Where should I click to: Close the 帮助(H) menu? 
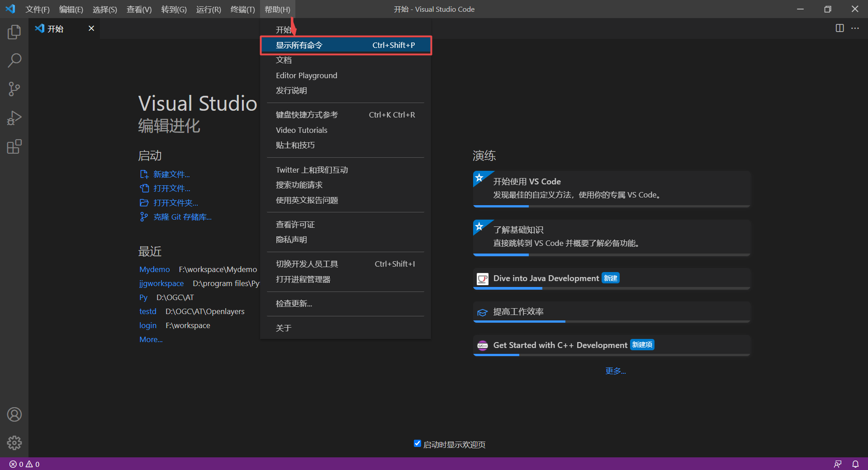click(x=277, y=9)
